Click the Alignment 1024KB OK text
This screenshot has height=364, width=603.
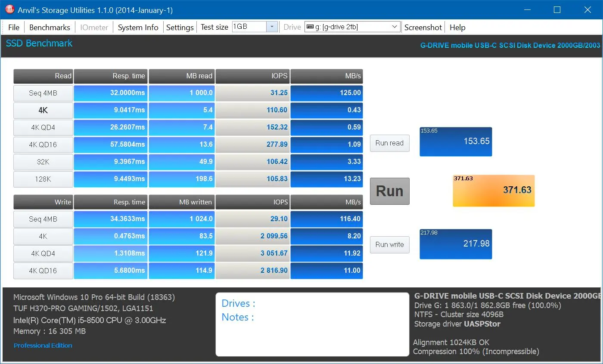(x=451, y=342)
